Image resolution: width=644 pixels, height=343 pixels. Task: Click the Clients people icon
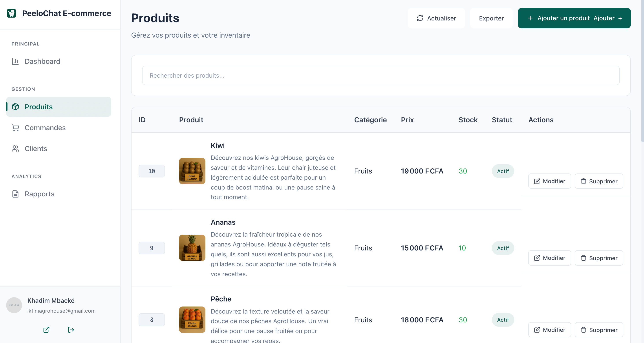click(15, 148)
